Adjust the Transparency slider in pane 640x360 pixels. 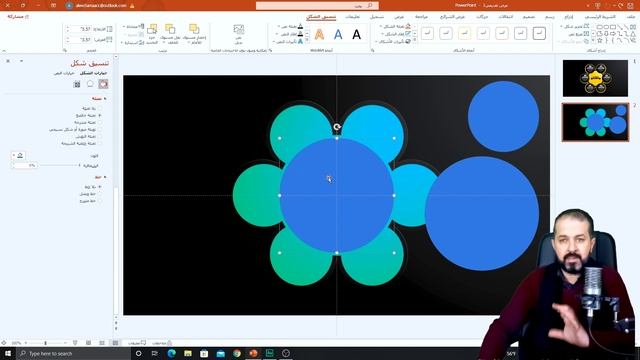(x=61, y=166)
